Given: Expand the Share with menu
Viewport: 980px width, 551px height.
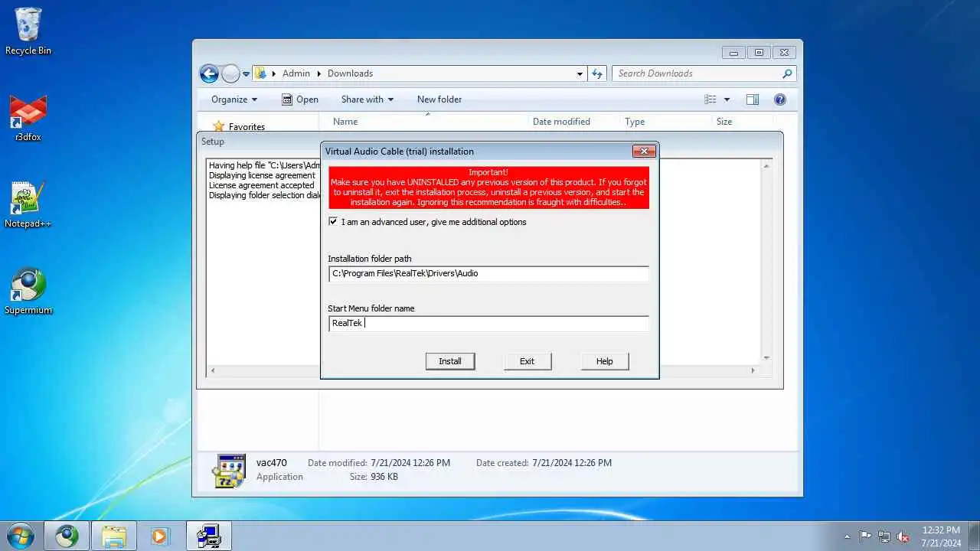Looking at the screenshot, I should point(367,99).
